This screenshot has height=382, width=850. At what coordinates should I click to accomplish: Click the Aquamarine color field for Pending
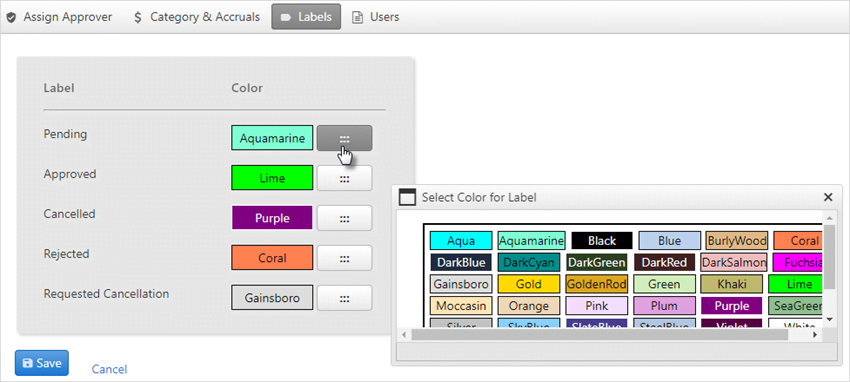[x=272, y=138]
